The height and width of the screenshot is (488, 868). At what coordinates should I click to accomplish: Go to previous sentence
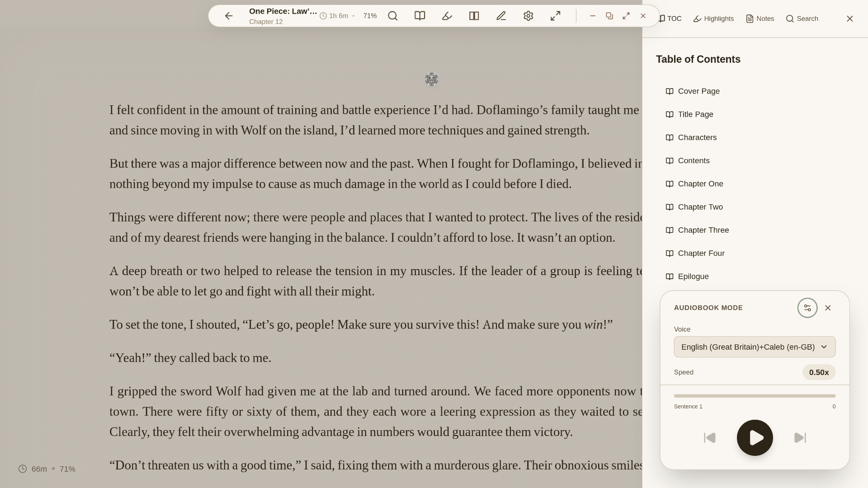coord(709,437)
